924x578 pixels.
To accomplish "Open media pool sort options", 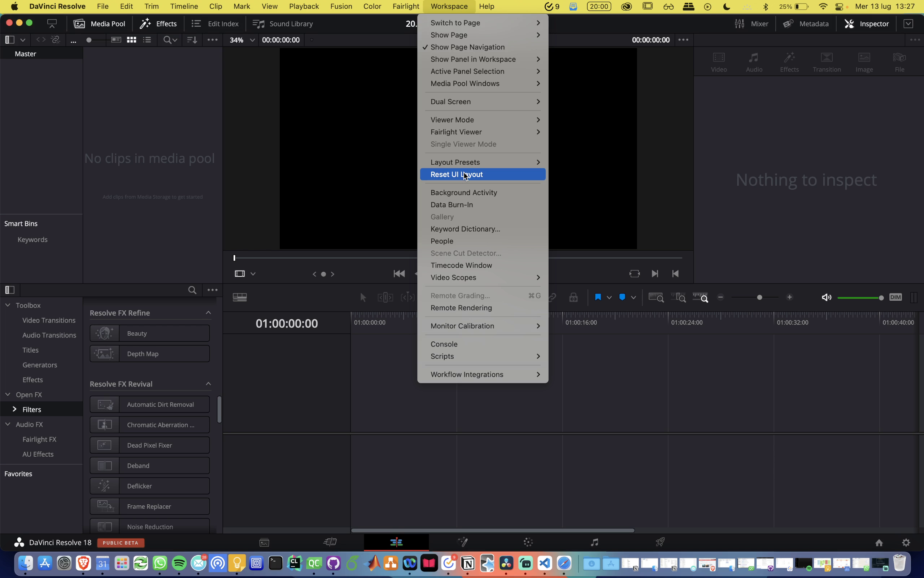I will (x=192, y=40).
